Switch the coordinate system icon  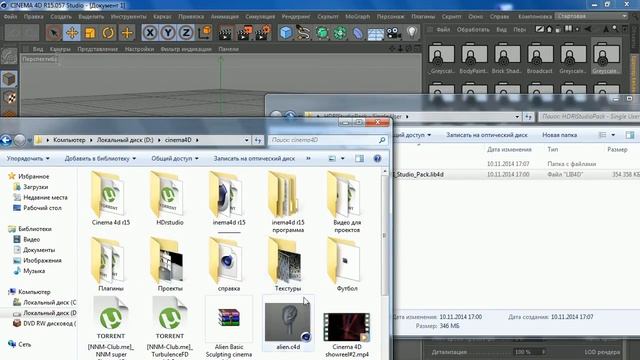click(x=204, y=33)
